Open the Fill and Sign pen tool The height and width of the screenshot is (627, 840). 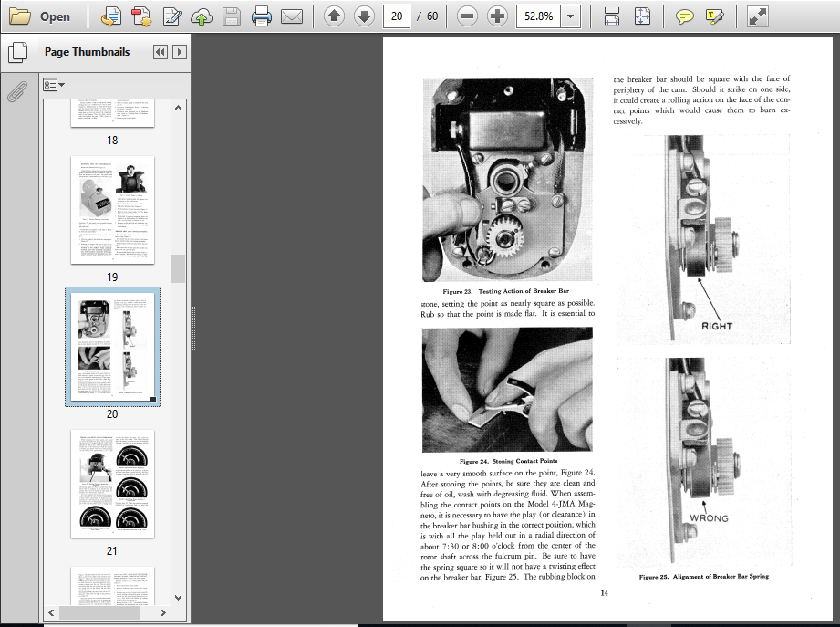pyautogui.click(x=172, y=16)
